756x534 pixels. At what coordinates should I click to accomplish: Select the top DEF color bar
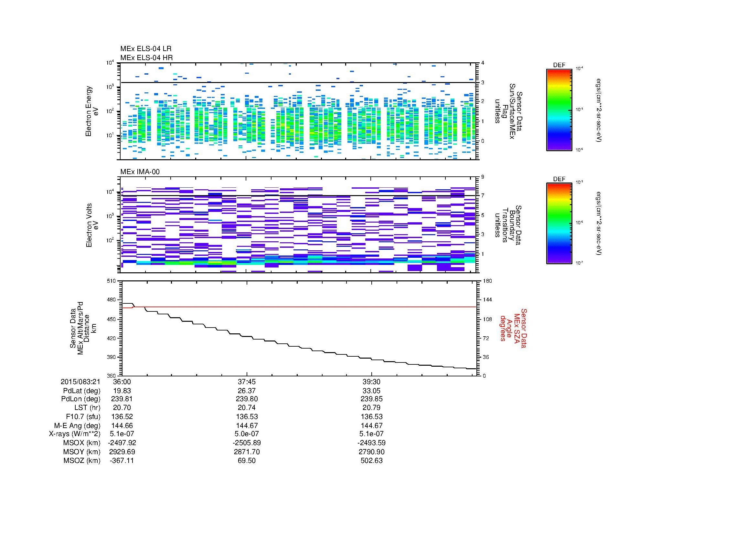point(559,110)
